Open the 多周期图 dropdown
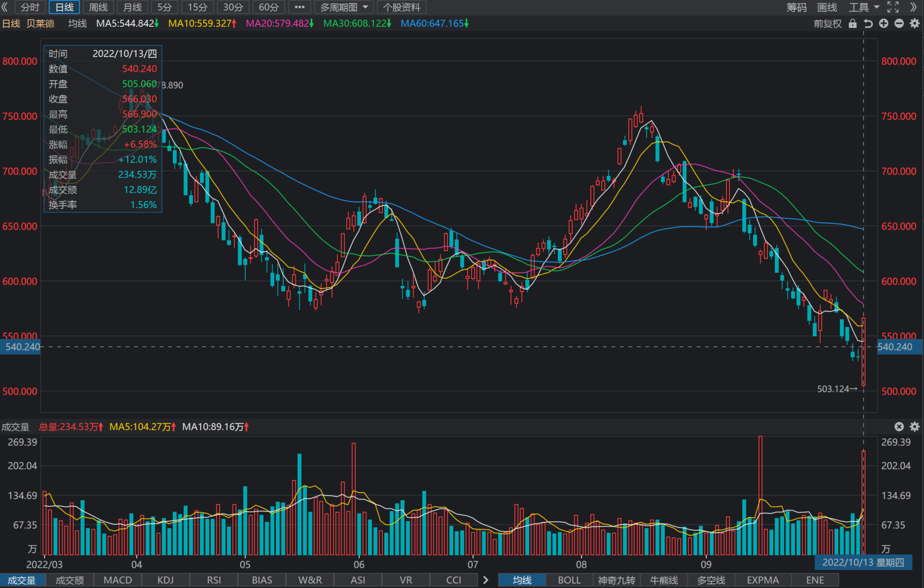Screen dimensions: 924x588 (x=344, y=7)
